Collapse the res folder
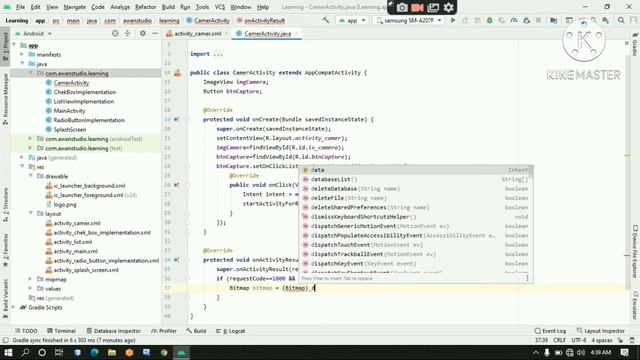The image size is (640, 360). pos(22,167)
